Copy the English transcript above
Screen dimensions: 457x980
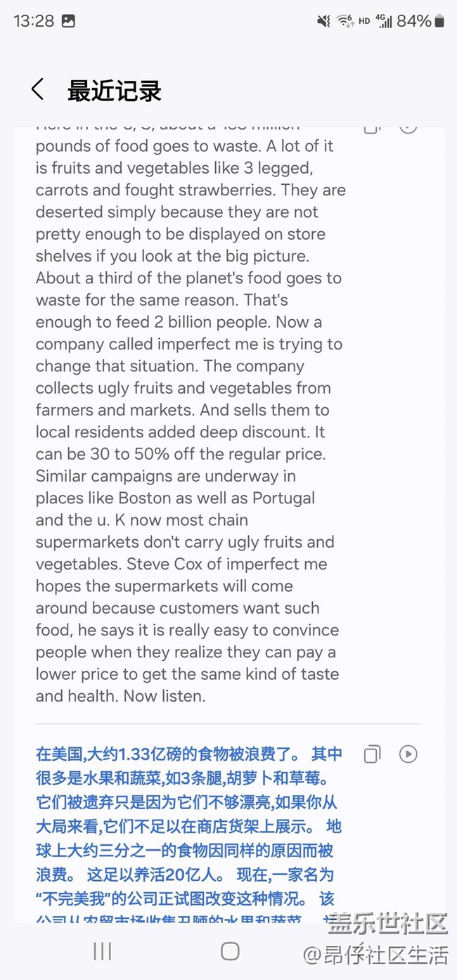[372, 128]
